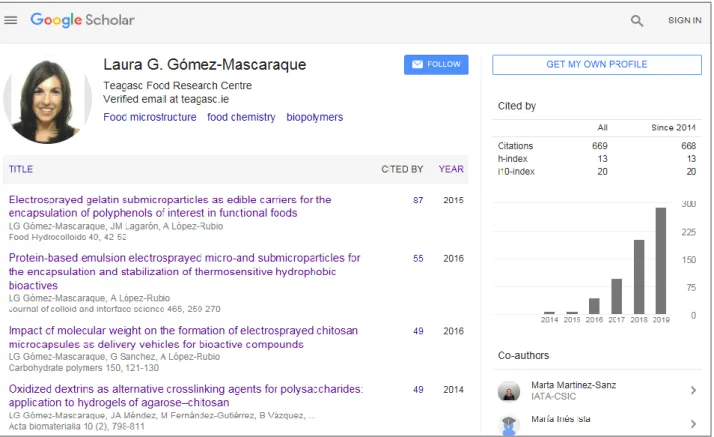Open co-author Marta Martinez-Sanz profile

click(573, 385)
